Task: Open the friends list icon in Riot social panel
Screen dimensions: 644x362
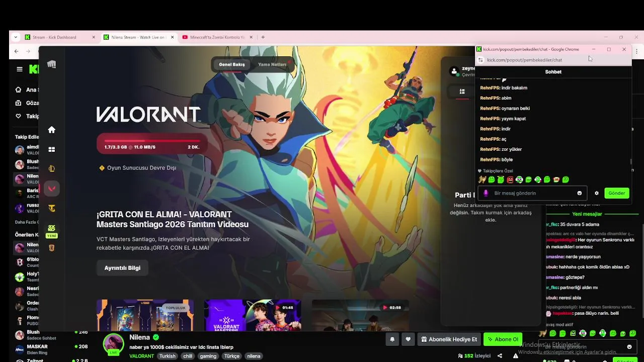Action: point(462,92)
